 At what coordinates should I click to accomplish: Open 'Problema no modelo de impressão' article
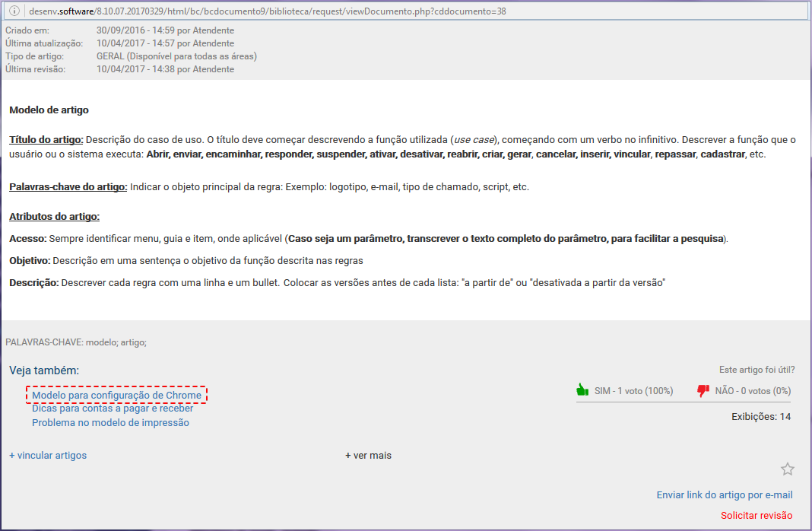coord(110,422)
